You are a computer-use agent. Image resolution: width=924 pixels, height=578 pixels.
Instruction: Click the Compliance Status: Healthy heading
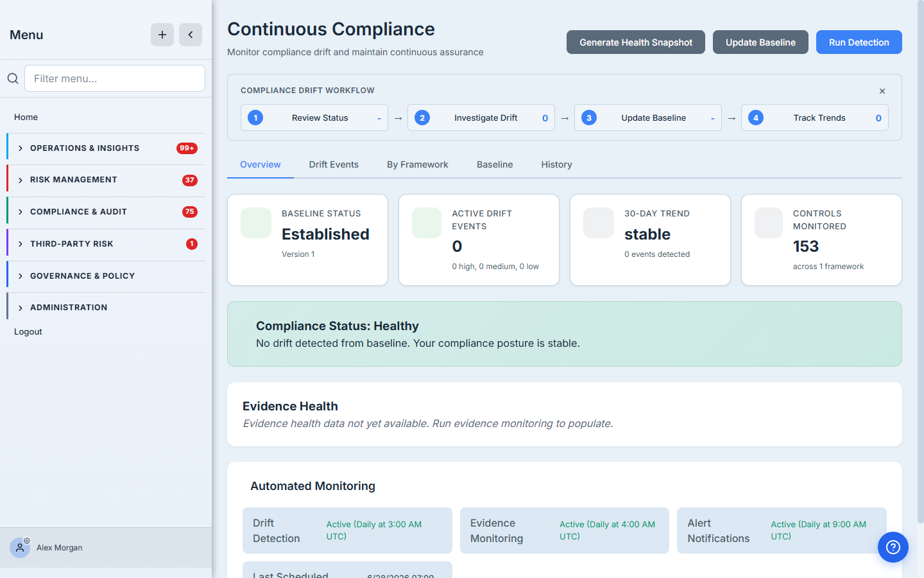(x=338, y=326)
